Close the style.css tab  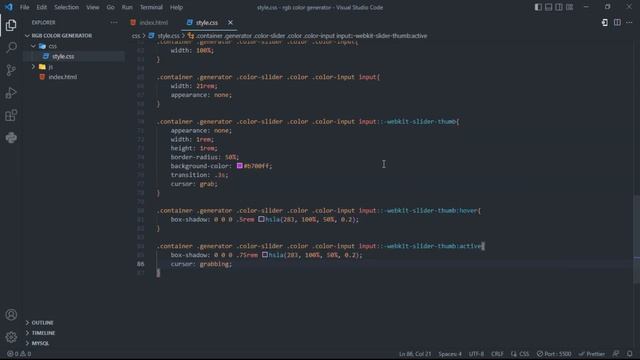[x=230, y=22]
